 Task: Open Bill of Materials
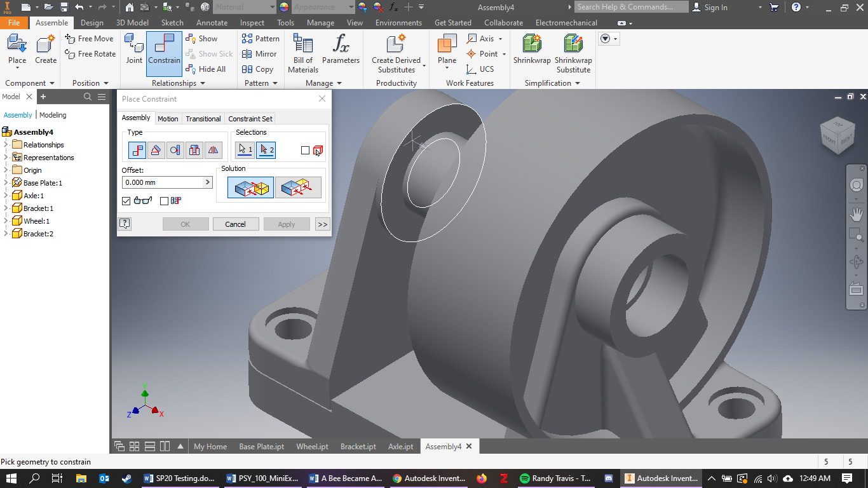pyautogui.click(x=303, y=54)
